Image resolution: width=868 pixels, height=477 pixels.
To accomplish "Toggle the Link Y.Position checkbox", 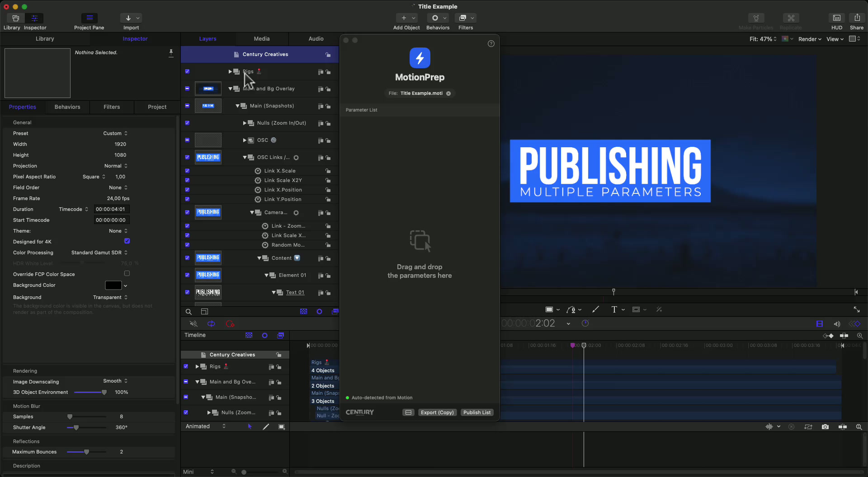I will click(x=187, y=199).
